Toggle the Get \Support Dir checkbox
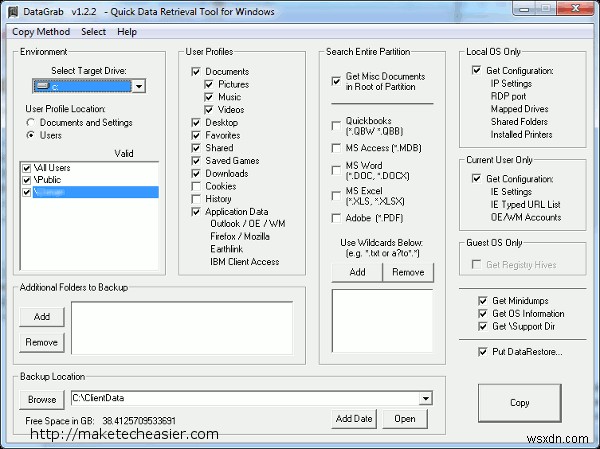The height and width of the screenshot is (449, 600). (x=483, y=326)
